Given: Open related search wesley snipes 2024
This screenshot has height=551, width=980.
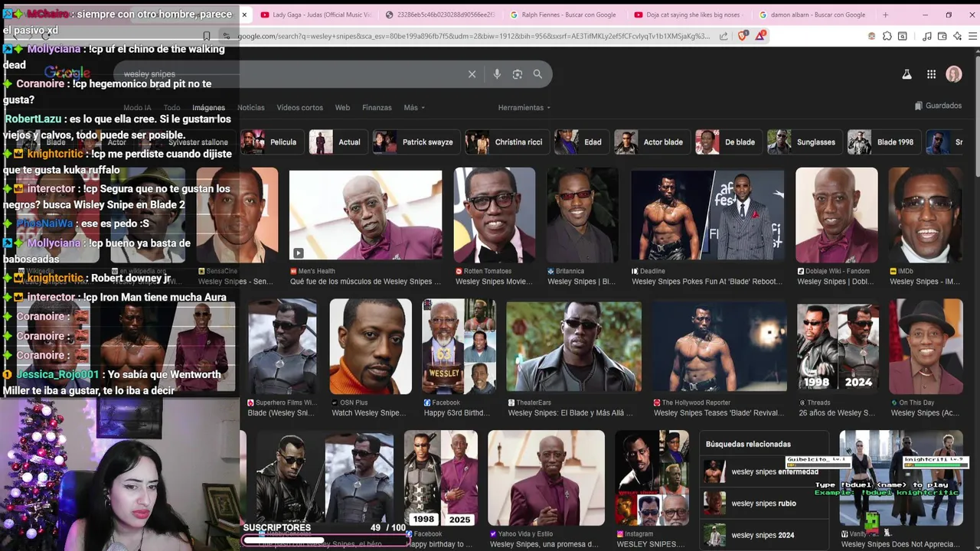Looking at the screenshot, I should [x=764, y=535].
